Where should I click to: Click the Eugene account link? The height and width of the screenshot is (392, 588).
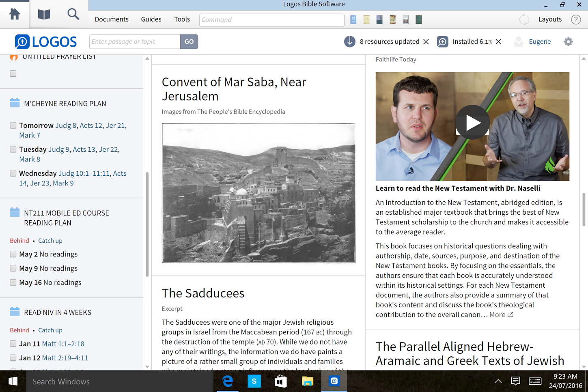540,41
